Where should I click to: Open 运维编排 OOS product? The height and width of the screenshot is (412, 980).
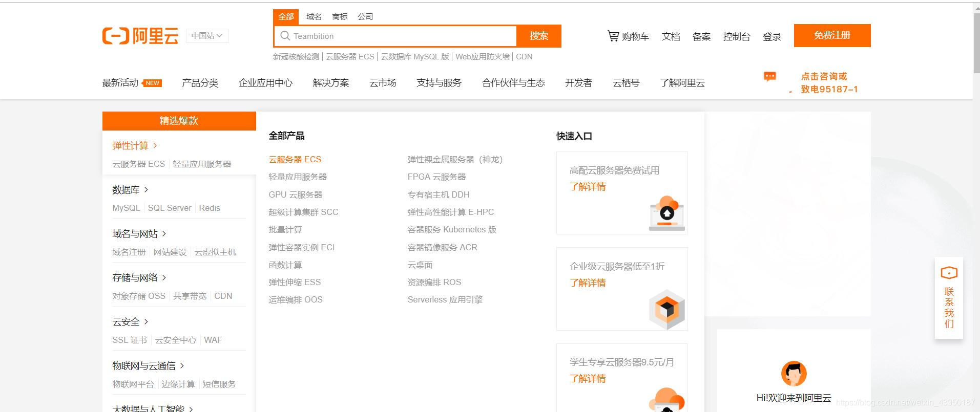point(296,300)
